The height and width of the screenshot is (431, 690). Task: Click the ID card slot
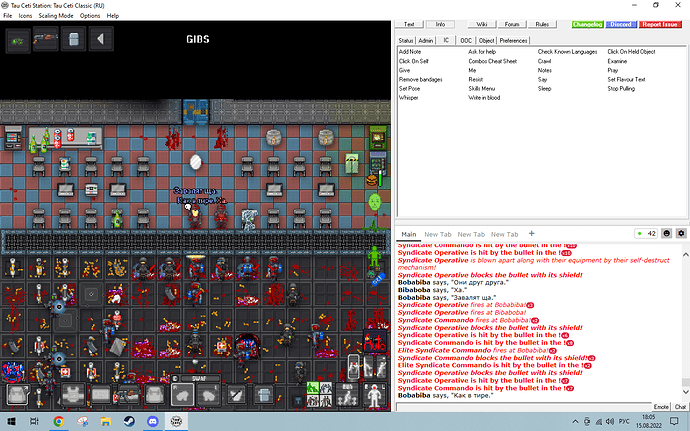(100, 394)
